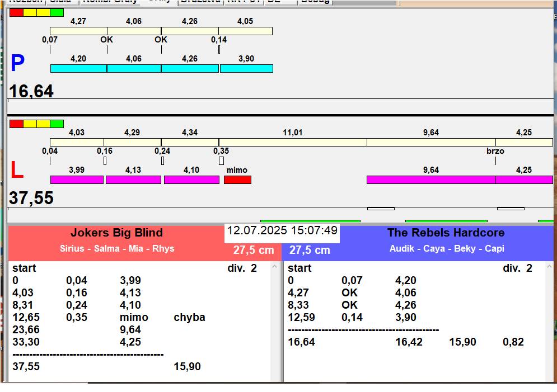Screen dimensions: 557x392
Task: Click the red start light in lane P
Action: 16,12
